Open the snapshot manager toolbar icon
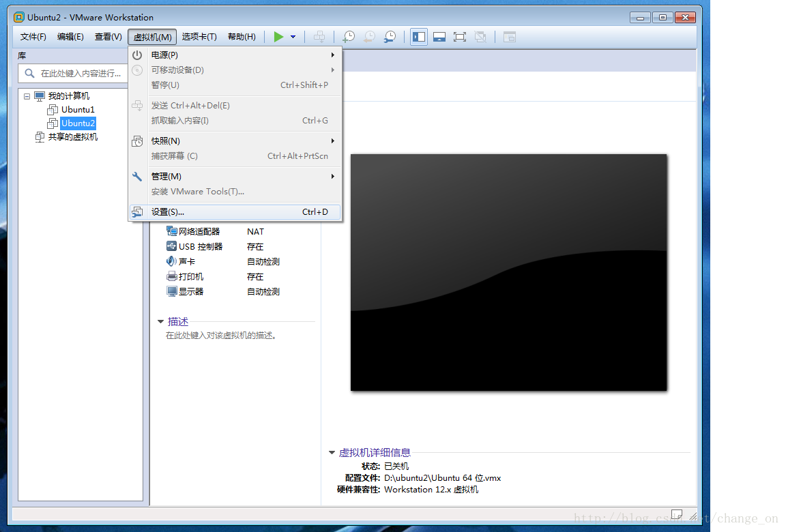Viewport: 786px width, 532px height. [x=390, y=37]
